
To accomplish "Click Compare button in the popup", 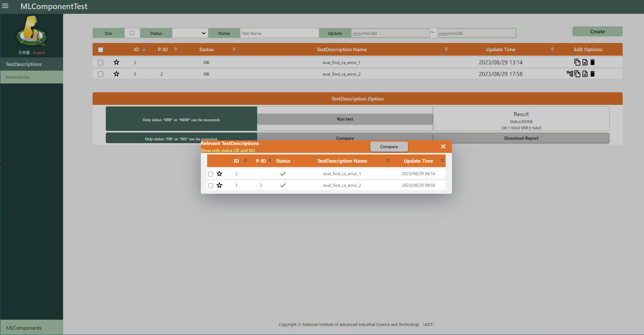I will (389, 147).
